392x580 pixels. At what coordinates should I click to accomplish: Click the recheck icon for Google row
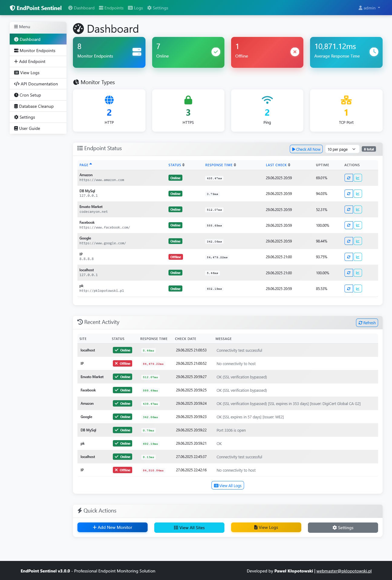(348, 241)
